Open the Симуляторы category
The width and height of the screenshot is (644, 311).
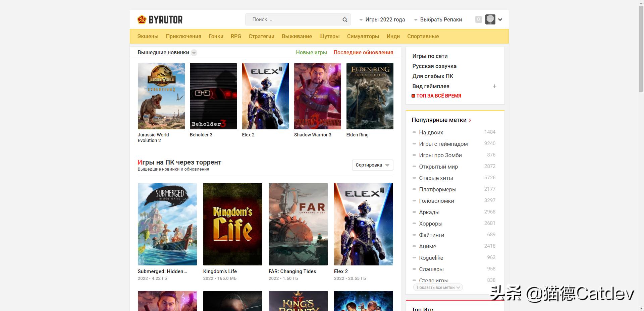(x=363, y=36)
